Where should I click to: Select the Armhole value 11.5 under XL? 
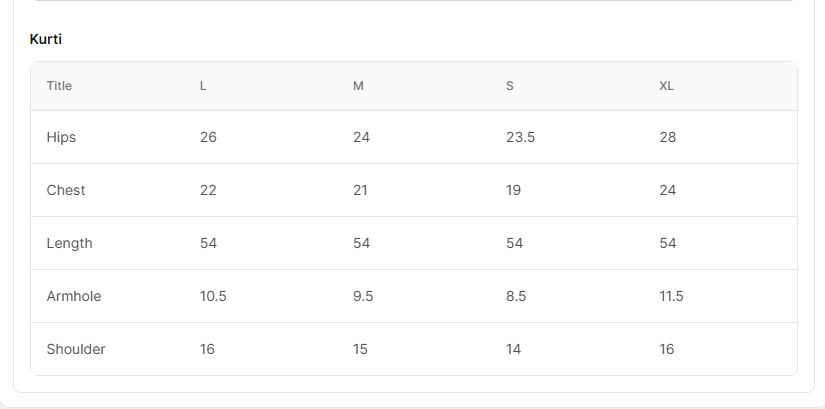click(x=671, y=296)
